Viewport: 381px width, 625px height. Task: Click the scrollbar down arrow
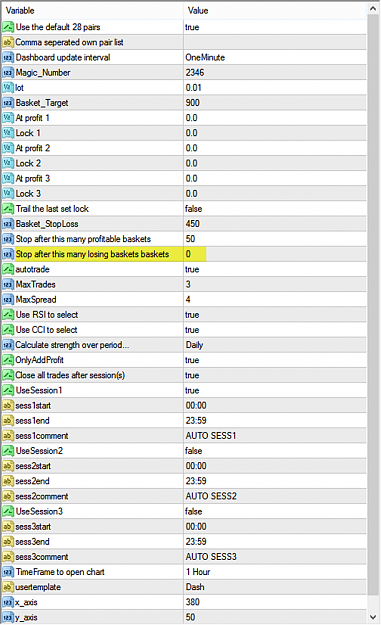pyautogui.click(x=373, y=617)
